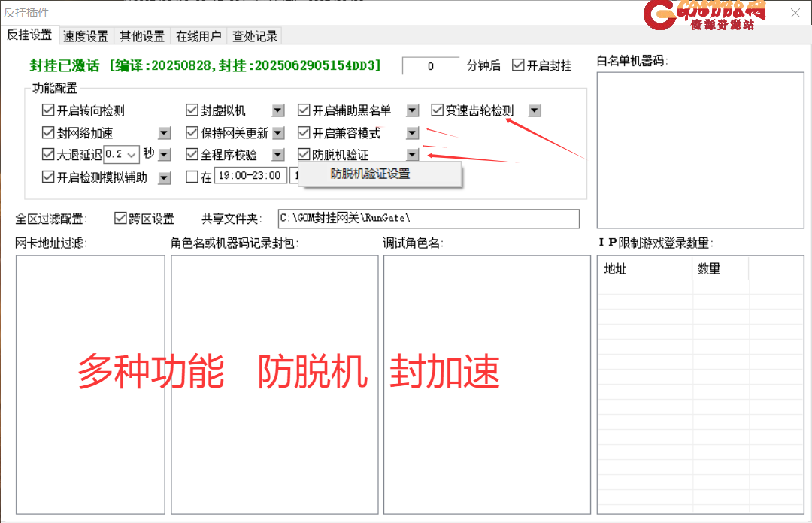Open settings arrow for 封网络加速
The height and width of the screenshot is (523, 812).
point(165,134)
